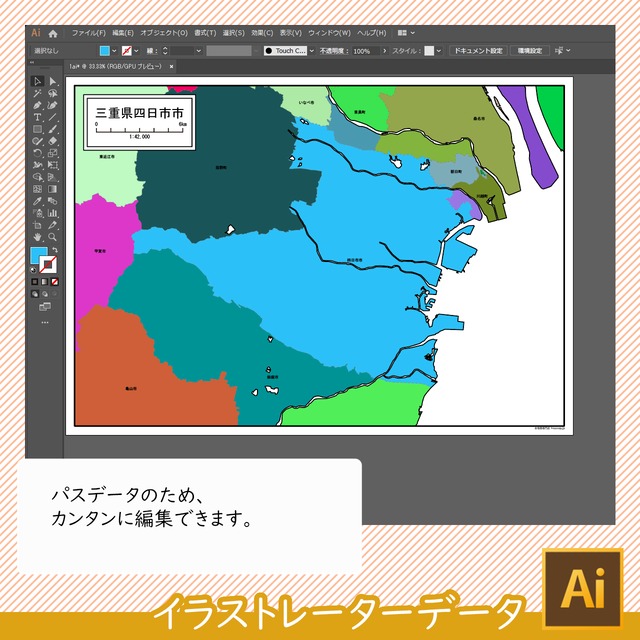Open the ファイル(F) menu

click(x=89, y=33)
